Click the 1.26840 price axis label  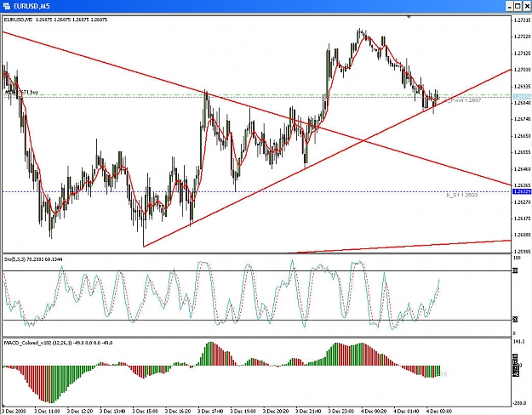coord(522,103)
